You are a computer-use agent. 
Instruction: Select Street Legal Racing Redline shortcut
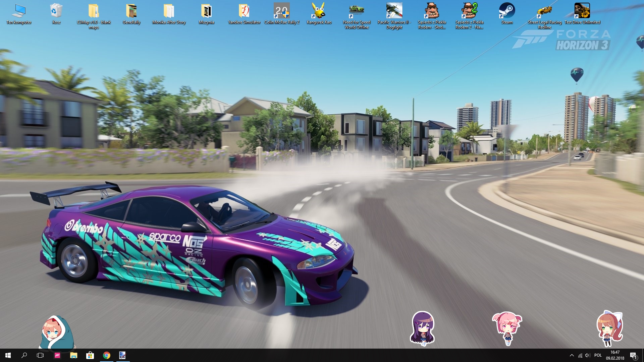point(544,16)
